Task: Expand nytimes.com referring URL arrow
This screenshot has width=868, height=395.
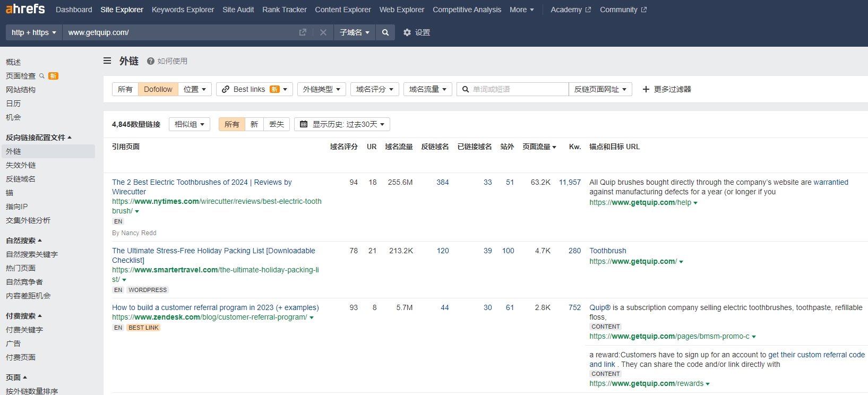Action: 137,211
